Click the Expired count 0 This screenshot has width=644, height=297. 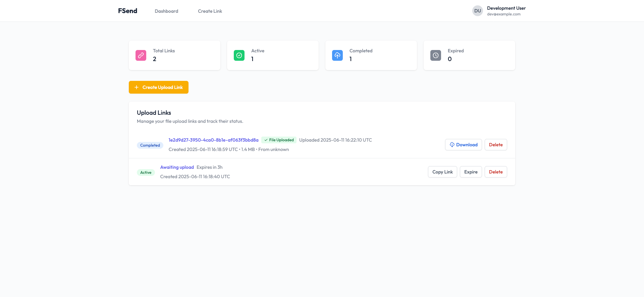tap(450, 59)
